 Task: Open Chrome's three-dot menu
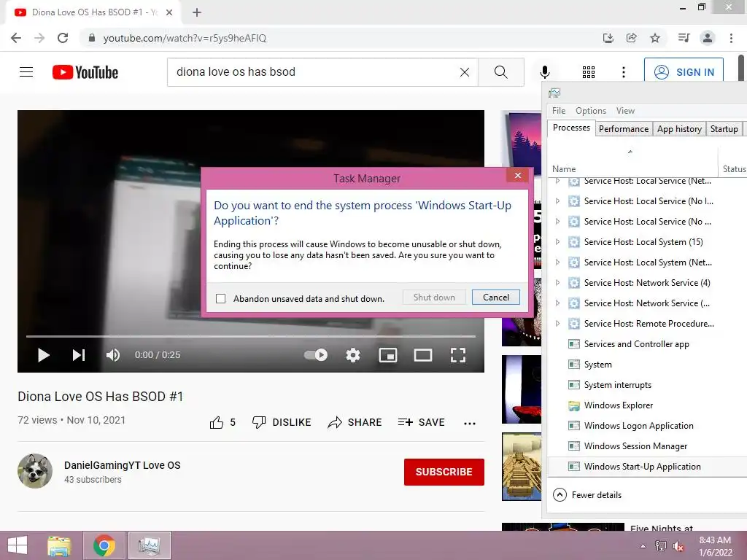click(x=731, y=38)
